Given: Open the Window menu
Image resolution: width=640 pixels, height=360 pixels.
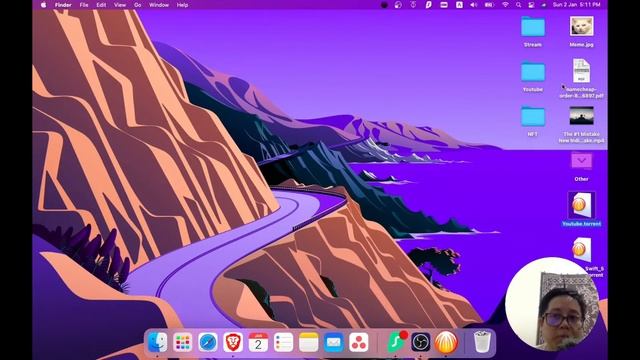Looking at the screenshot, I should point(159,5).
